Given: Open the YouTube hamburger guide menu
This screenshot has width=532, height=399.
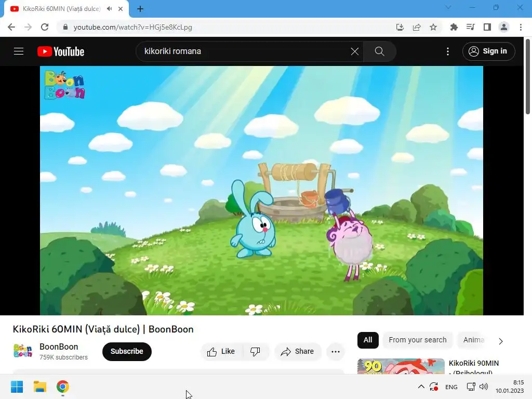Looking at the screenshot, I should tap(19, 51).
